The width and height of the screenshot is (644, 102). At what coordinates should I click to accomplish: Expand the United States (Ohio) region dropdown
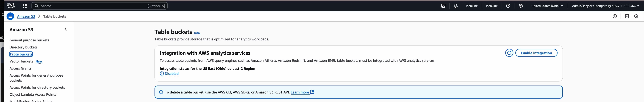(x=547, y=6)
